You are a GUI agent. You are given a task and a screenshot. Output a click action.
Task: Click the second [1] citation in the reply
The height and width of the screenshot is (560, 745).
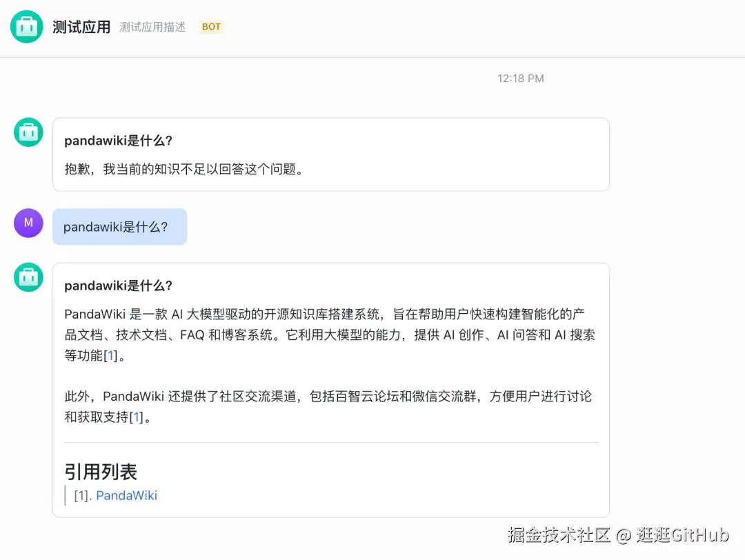[136, 417]
